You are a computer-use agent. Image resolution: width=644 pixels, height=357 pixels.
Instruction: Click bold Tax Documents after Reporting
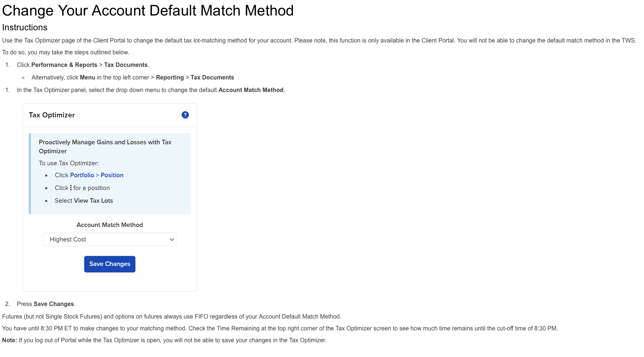[x=212, y=77]
